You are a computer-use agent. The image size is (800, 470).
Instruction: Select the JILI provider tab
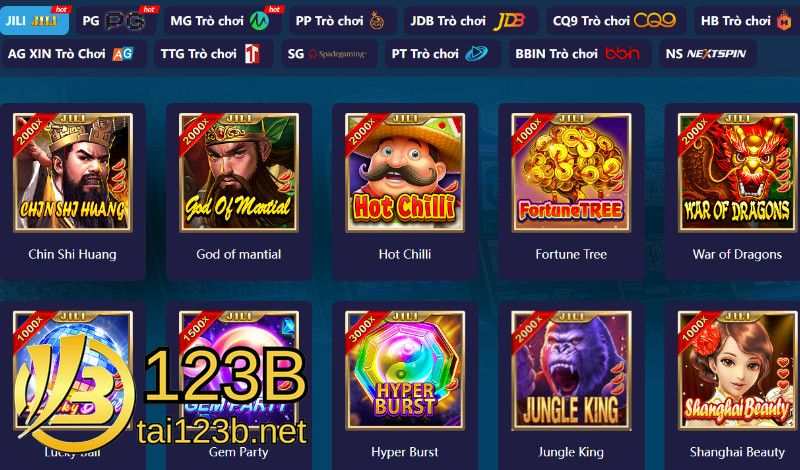click(x=34, y=21)
